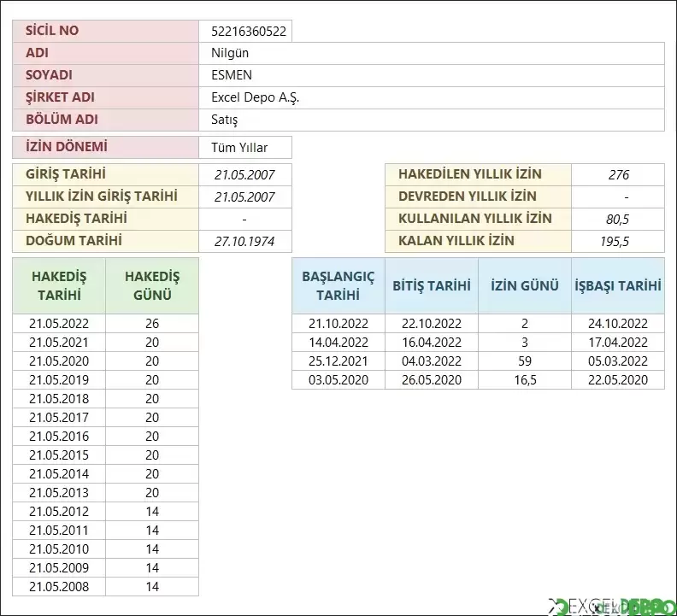Select hakediş date 21.05.2012
677x616 pixels.
(x=59, y=511)
